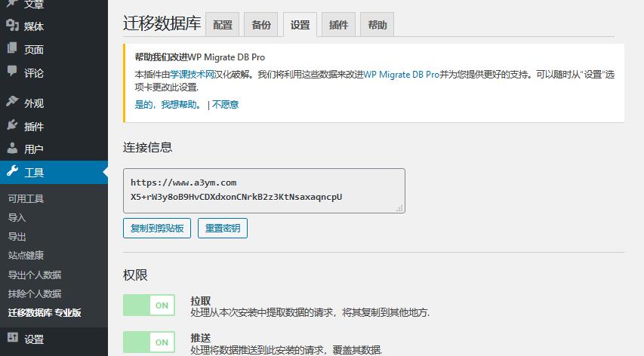Grab the textarea resize handle corner

coord(399,208)
